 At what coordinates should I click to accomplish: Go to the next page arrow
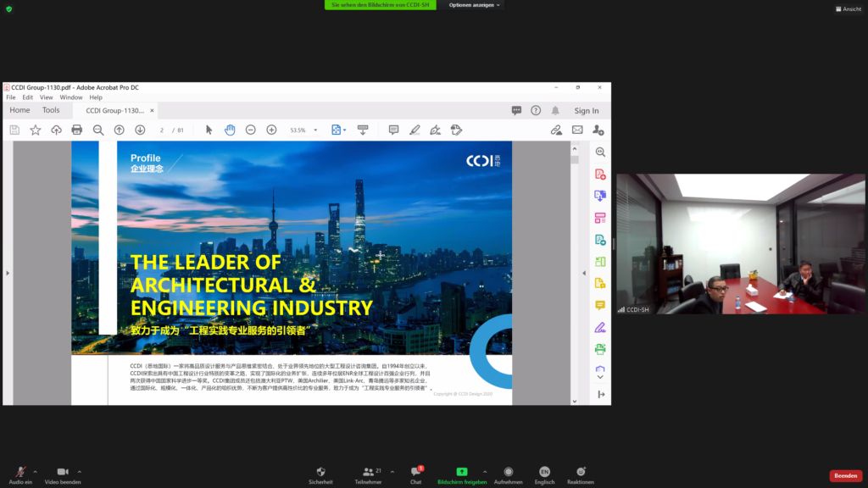140,130
